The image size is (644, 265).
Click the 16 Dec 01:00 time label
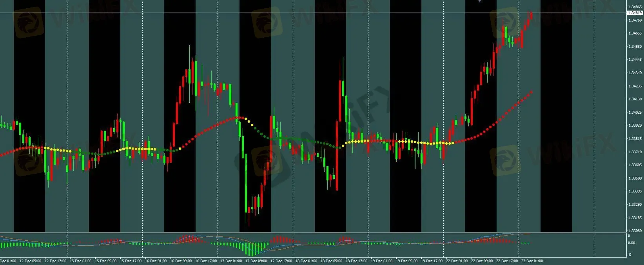point(156,261)
